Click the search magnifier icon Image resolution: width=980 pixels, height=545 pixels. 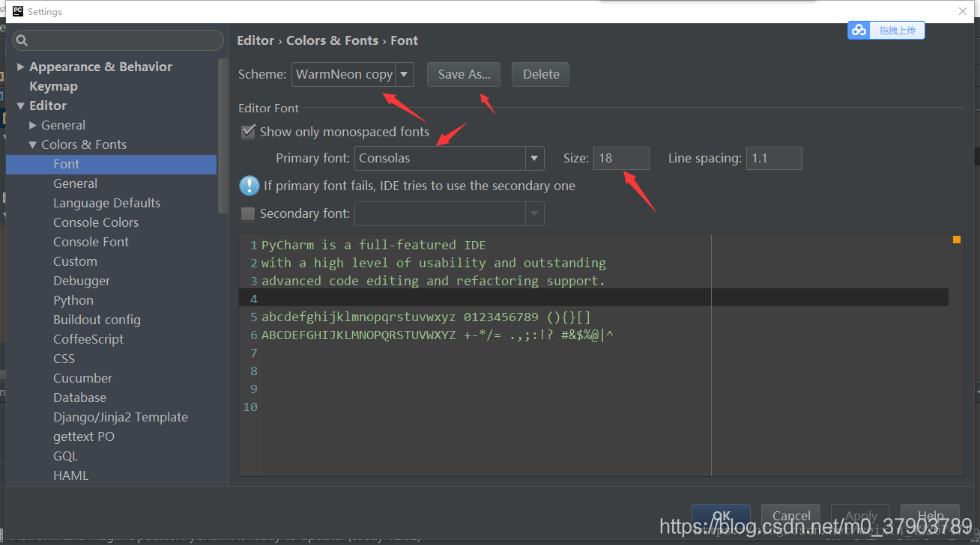coord(21,40)
